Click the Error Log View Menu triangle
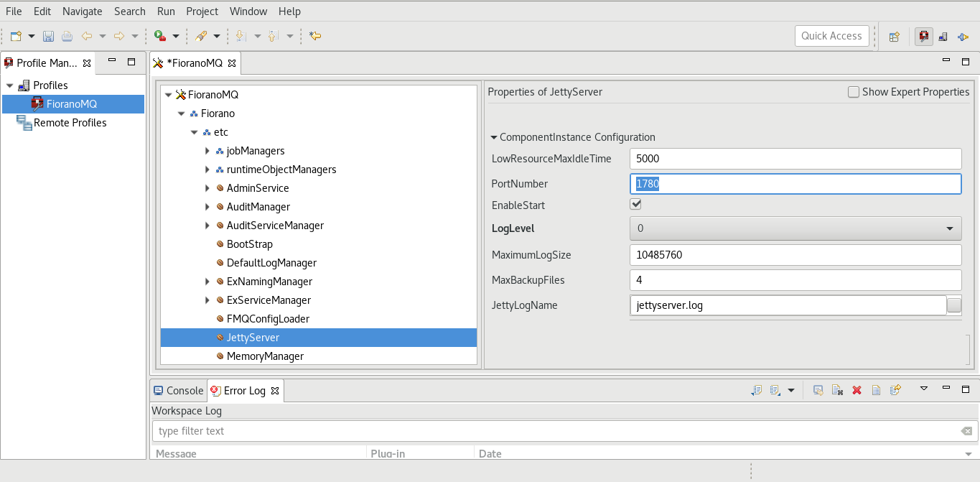The image size is (980, 482). tap(924, 388)
